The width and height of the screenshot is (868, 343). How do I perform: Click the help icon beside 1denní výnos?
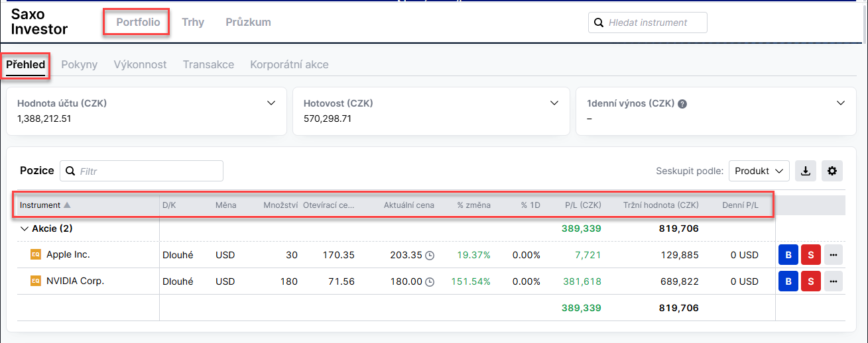click(x=682, y=104)
